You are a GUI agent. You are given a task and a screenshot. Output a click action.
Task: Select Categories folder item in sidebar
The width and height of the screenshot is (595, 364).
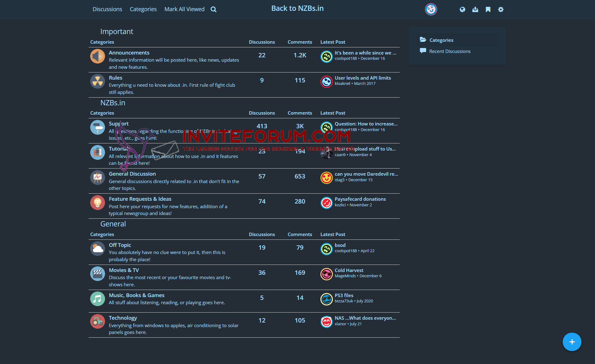tap(441, 40)
